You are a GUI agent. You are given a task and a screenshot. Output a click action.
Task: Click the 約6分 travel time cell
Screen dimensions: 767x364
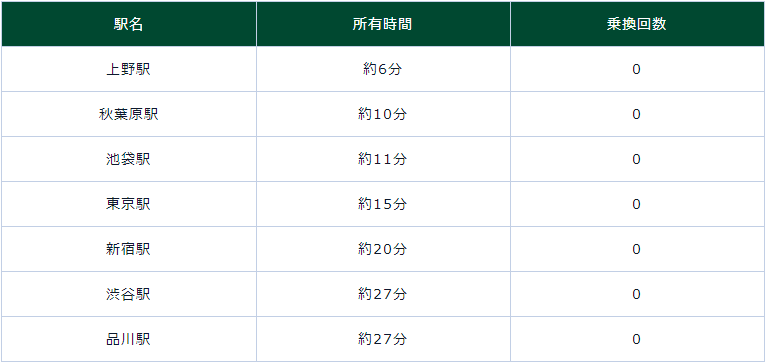click(383, 69)
